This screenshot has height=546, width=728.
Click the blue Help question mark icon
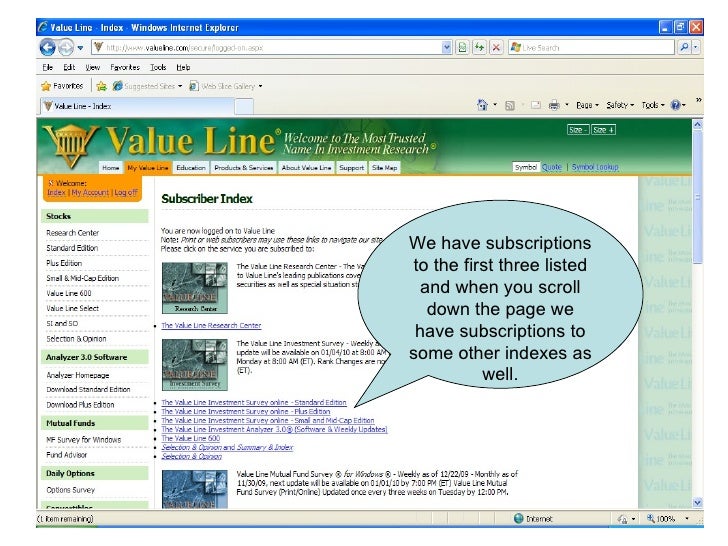pyautogui.click(x=676, y=105)
